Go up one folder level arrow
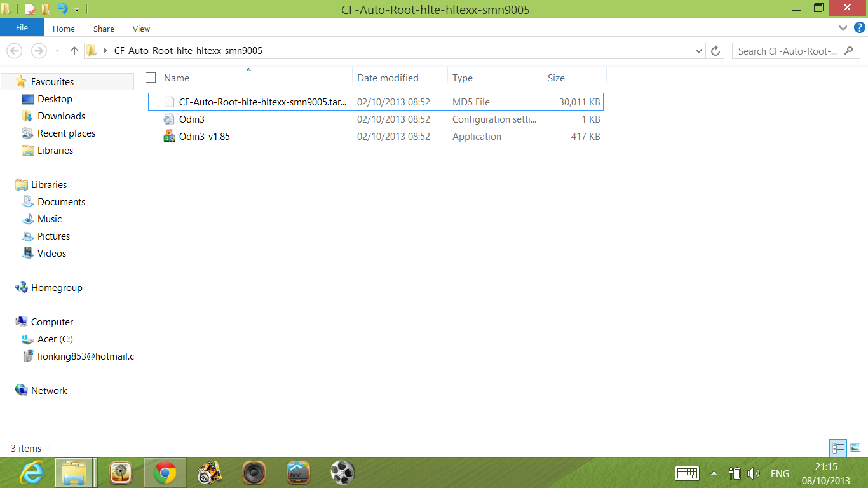868x488 pixels. pyautogui.click(x=74, y=51)
